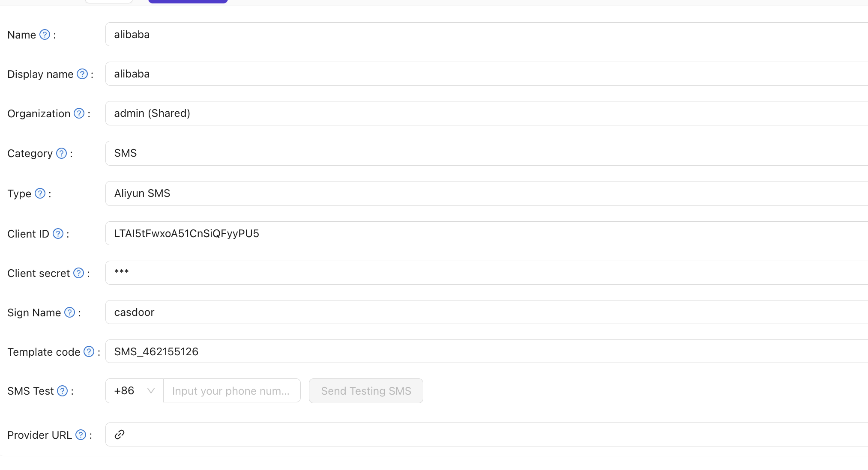Click the Sign Name field containing casdoor
The image size is (868, 470).
300,312
